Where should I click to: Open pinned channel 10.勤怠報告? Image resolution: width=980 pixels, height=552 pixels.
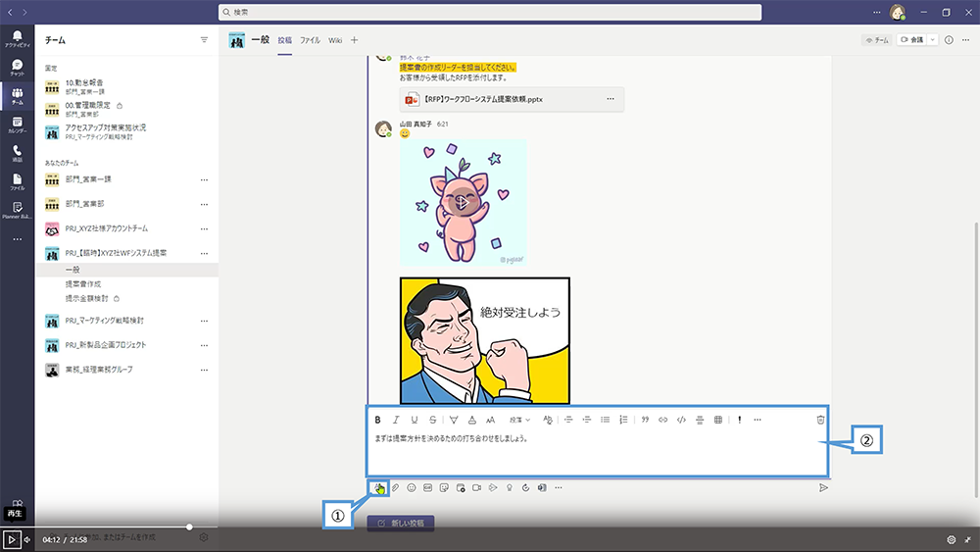click(x=84, y=82)
